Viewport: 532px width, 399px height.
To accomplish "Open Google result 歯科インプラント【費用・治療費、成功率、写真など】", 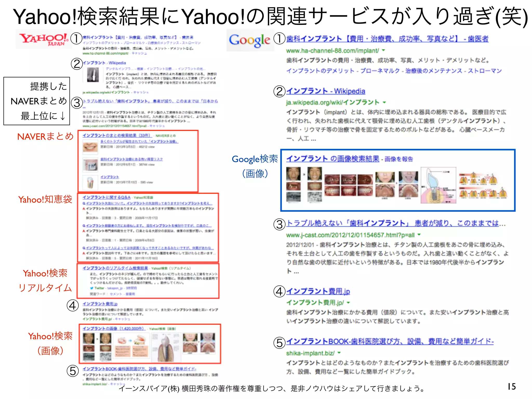I will pyautogui.click(x=387, y=39).
